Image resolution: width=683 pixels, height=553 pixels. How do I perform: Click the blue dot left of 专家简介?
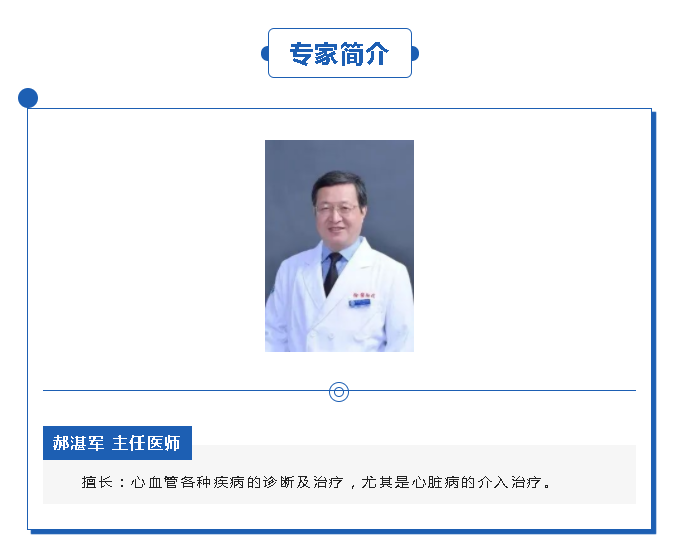264,54
